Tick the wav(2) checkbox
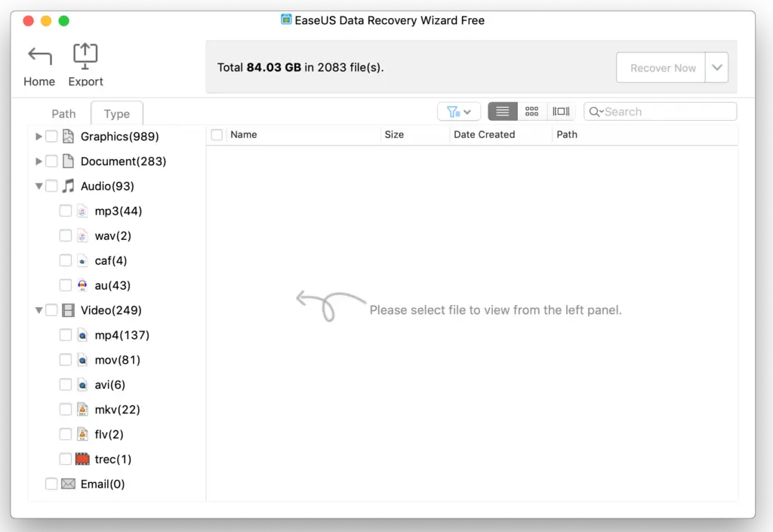Viewport: 773px width, 532px height. (x=65, y=235)
